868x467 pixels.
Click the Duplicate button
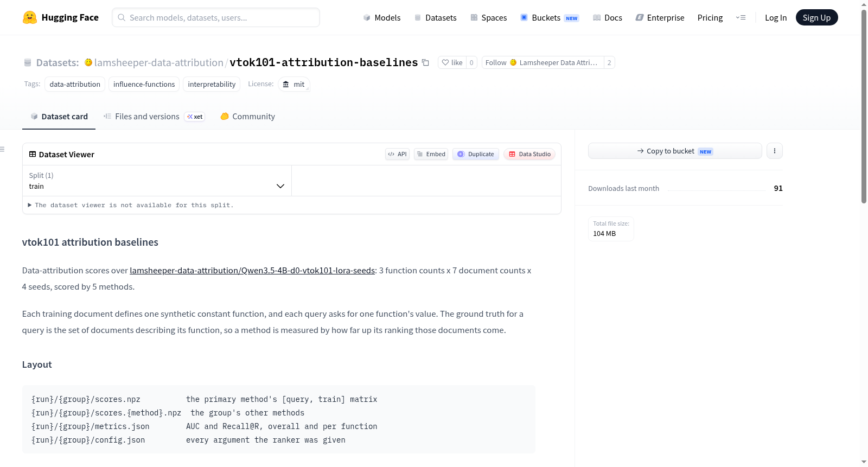coord(476,154)
